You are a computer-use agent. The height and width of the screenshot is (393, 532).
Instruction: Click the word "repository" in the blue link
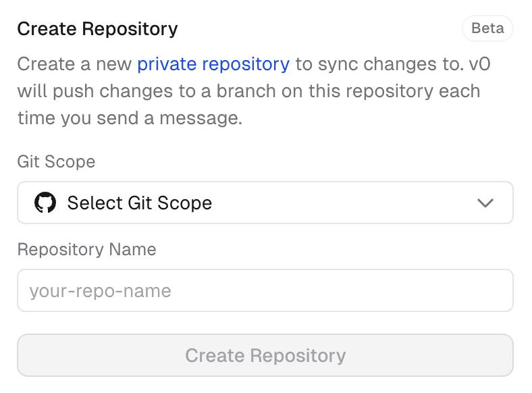pyautogui.click(x=246, y=65)
